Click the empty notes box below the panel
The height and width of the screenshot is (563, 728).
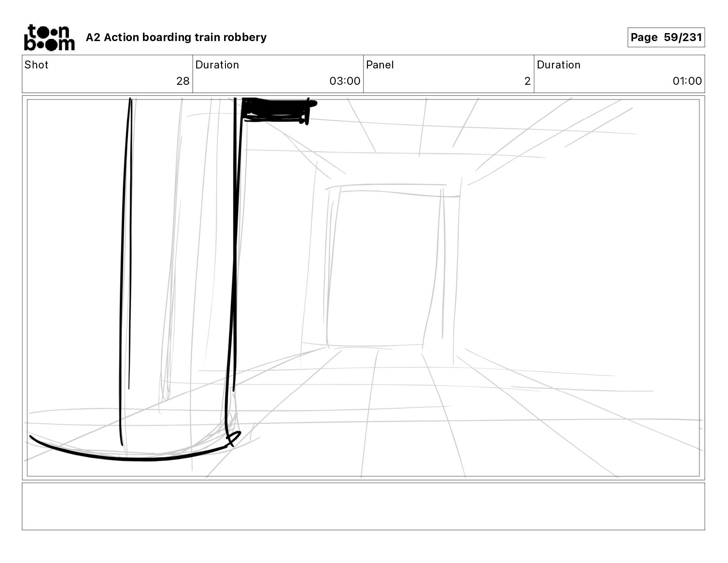point(363,506)
